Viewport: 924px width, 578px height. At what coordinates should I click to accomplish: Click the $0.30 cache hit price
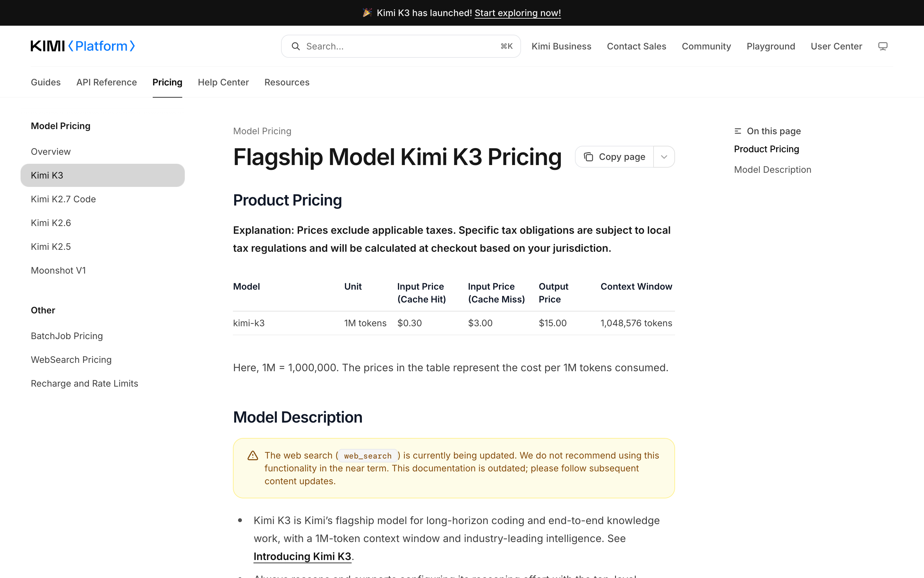pos(409,323)
